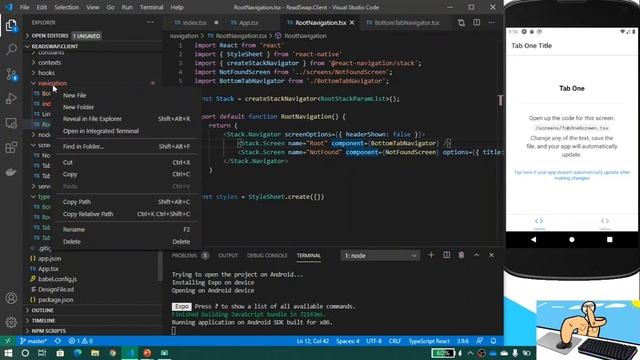This screenshot has width=640, height=360.
Task: Change indentation via Spaces: 4
Action: pos(348,341)
